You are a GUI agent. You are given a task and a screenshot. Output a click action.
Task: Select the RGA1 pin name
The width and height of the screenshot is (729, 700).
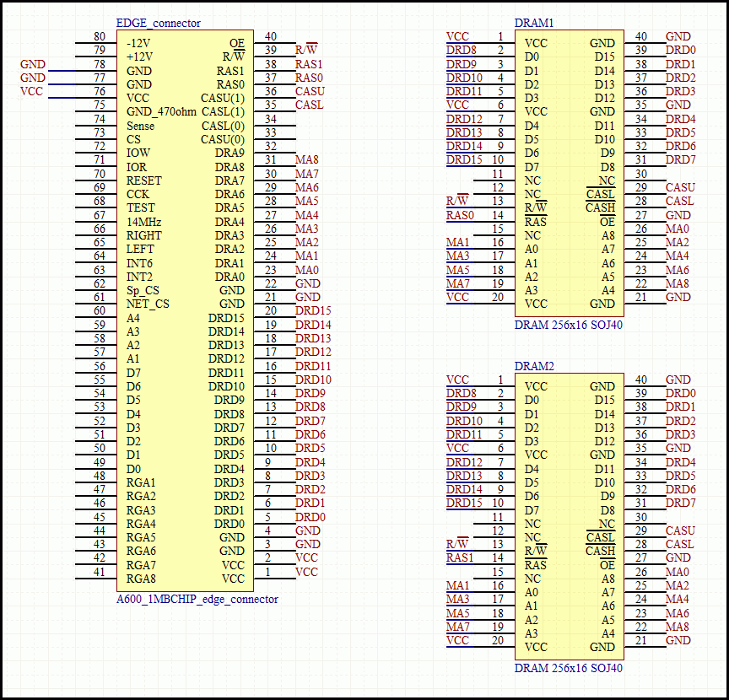[x=141, y=483]
